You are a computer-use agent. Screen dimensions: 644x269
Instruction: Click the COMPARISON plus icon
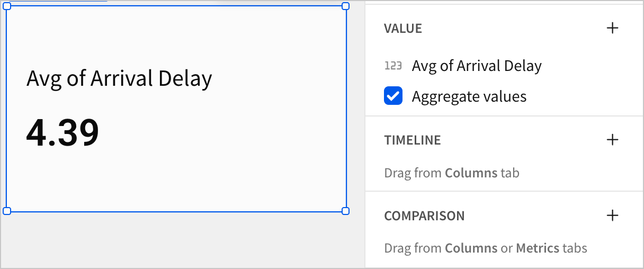(x=612, y=216)
